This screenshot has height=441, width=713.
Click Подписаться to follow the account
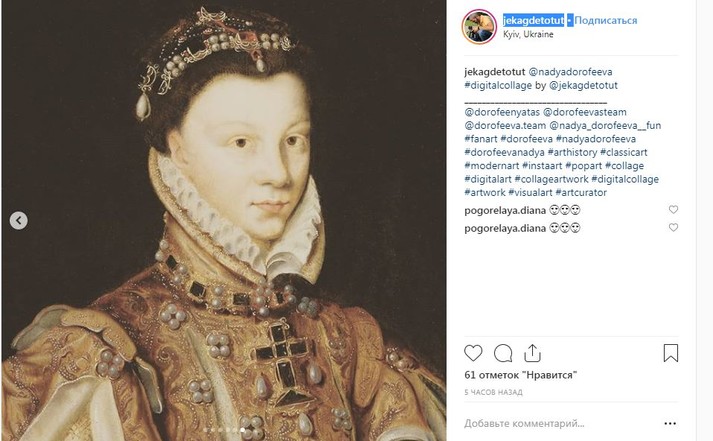point(606,20)
